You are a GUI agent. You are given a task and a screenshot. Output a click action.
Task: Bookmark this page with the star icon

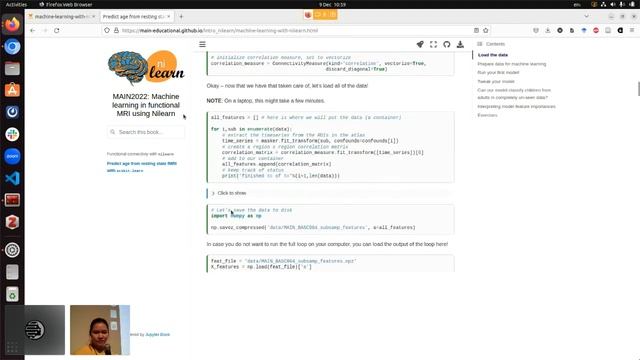tap(486, 30)
